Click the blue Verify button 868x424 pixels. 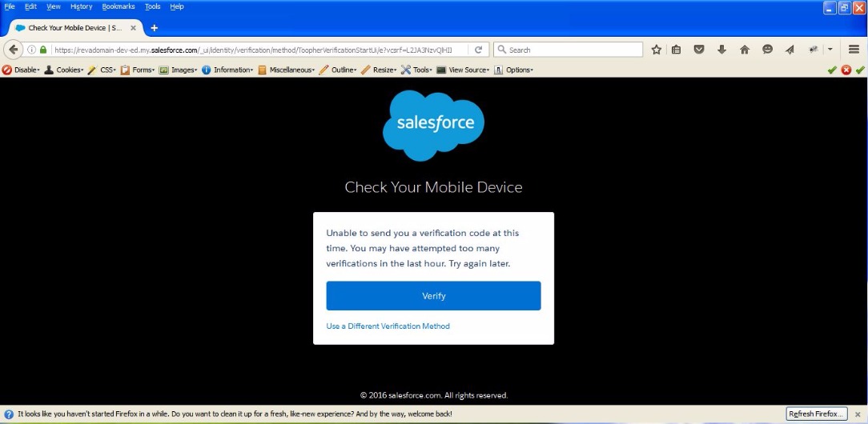(433, 296)
